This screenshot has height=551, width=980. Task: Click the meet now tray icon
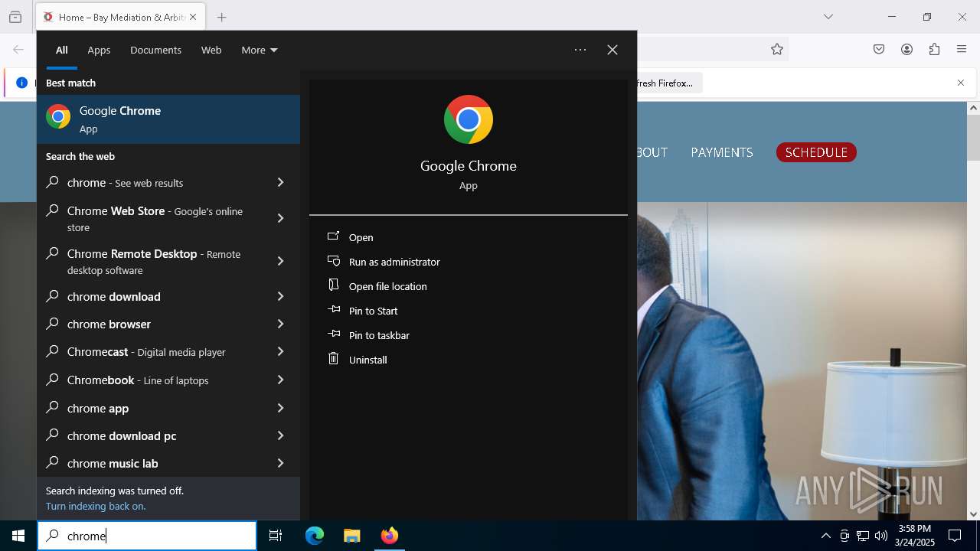[x=844, y=536]
